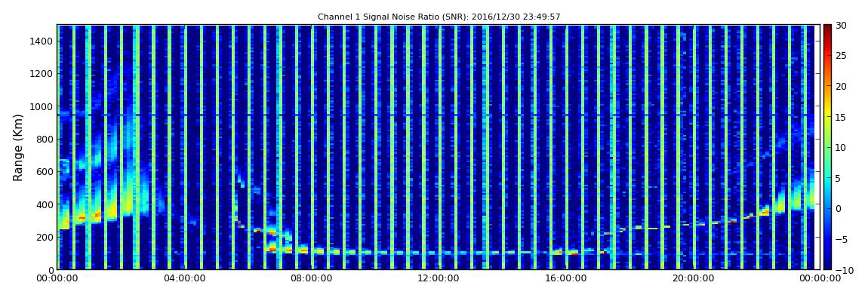868x307 pixels.
Task: Click the 15 value on the colorbar scale
Action: pos(842,117)
